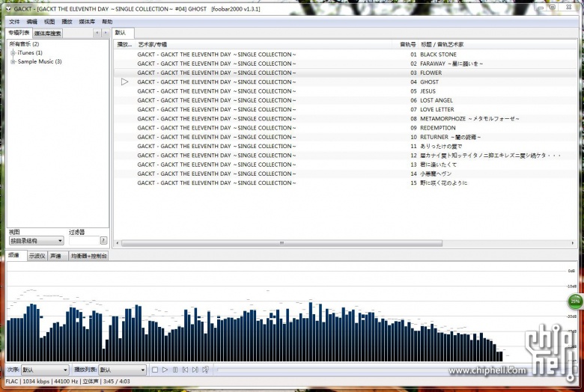584x392 pixels.
Task: Click the random playback icon
Action: click(205, 370)
